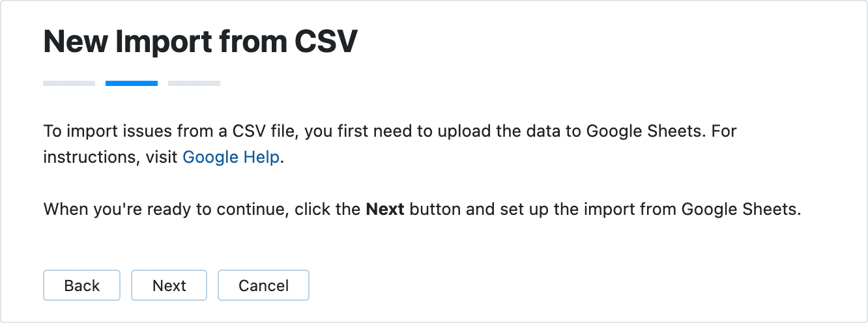Viewport: 868px width, 323px height.
Task: Click "instructions, visit" text before the link
Action: (x=109, y=158)
